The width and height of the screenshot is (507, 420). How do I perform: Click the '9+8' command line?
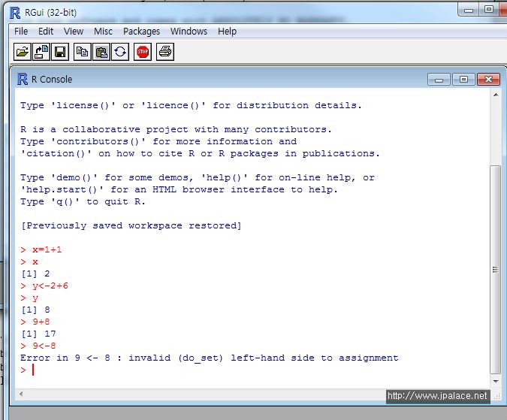35,322
